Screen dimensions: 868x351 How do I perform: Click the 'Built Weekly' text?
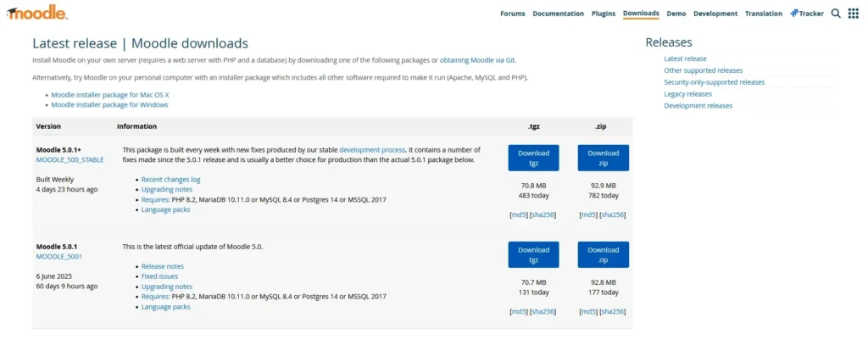click(x=55, y=180)
